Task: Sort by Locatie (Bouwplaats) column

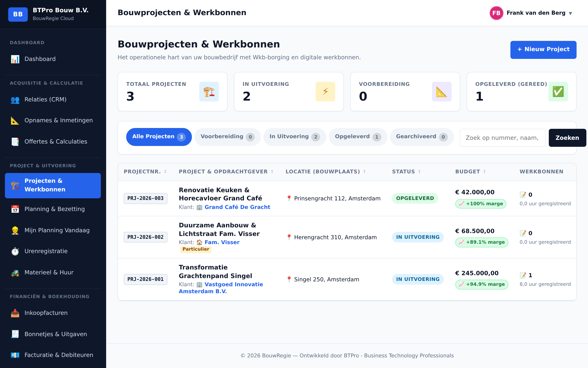Action: coord(326,172)
